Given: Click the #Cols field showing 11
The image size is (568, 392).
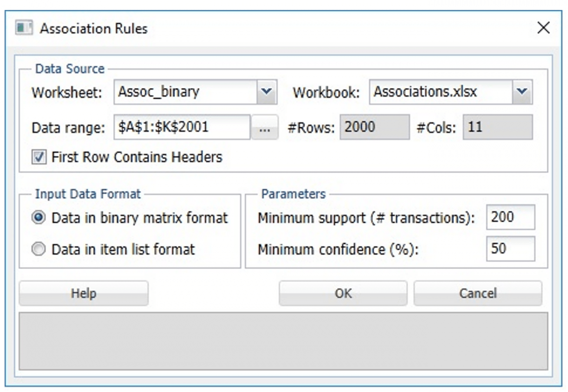Looking at the screenshot, I should 497,127.
